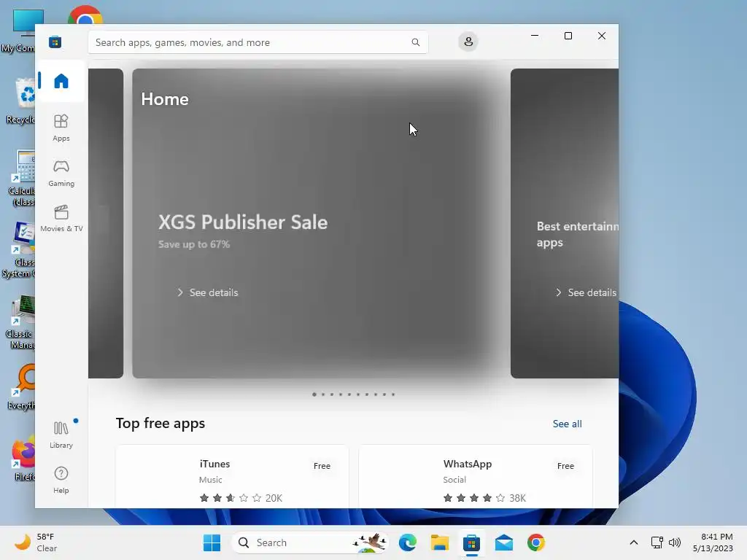Click the Free button for WhatsApp

coord(565,466)
